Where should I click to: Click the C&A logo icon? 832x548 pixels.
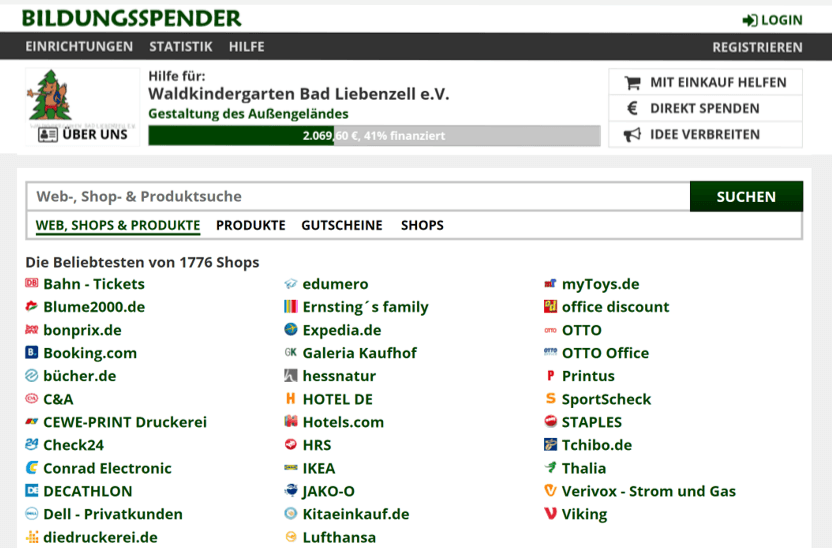(x=32, y=398)
